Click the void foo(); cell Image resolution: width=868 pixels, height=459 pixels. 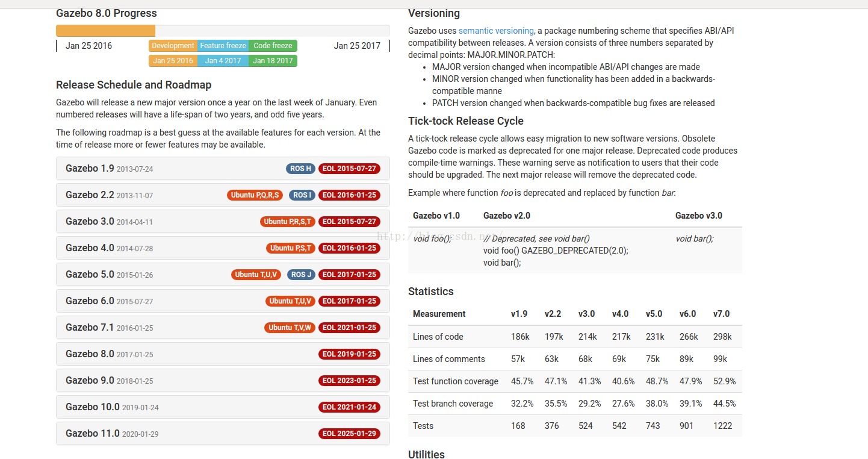click(x=432, y=239)
